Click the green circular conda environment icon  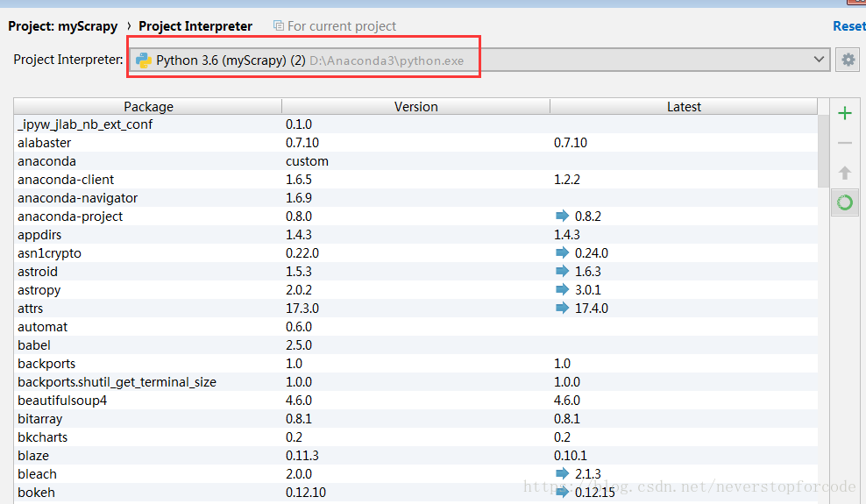point(844,202)
